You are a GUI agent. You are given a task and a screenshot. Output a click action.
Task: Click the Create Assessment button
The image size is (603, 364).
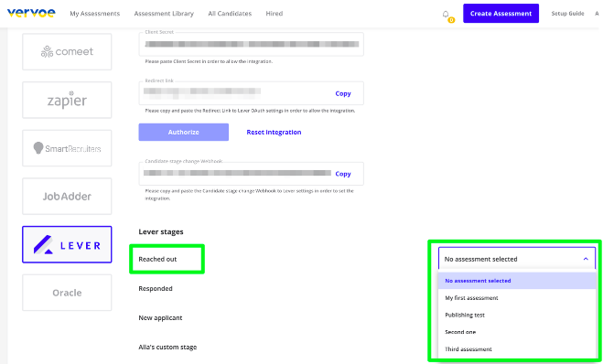point(501,14)
